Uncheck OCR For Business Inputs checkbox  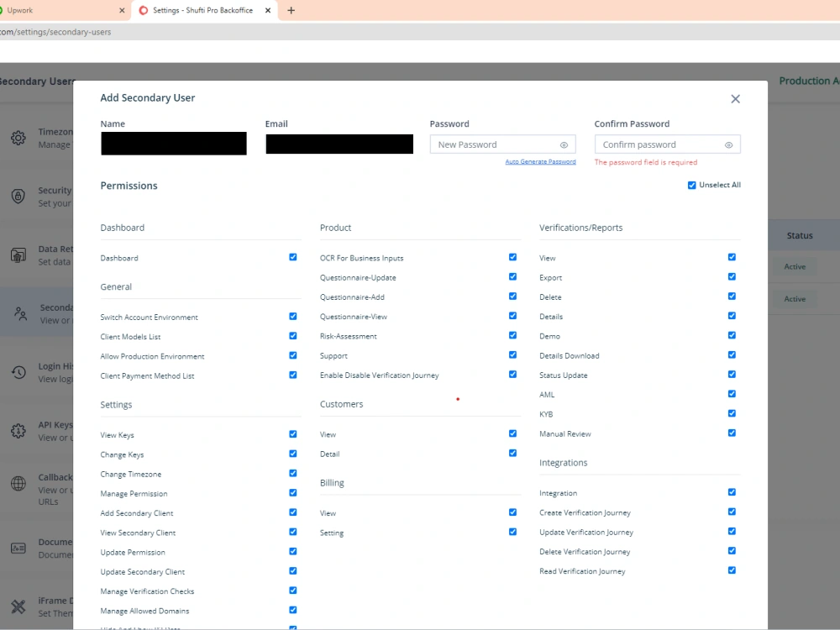point(512,257)
